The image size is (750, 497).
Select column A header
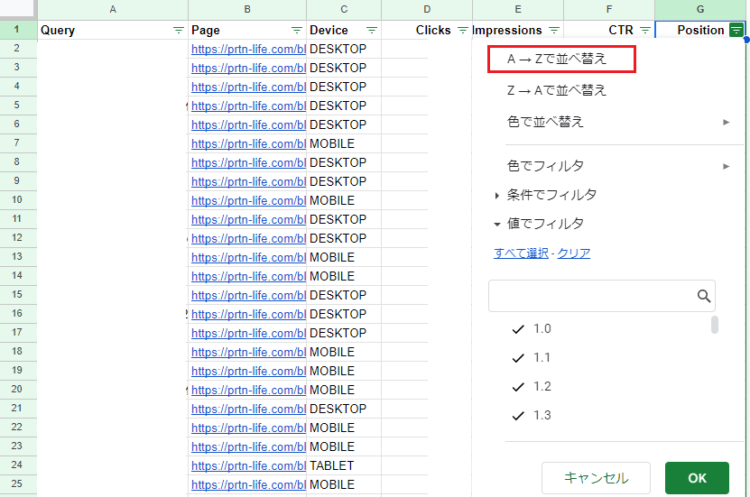coord(113,9)
